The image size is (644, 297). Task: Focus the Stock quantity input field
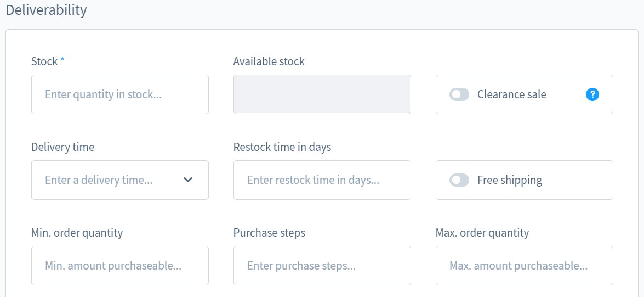(x=119, y=94)
